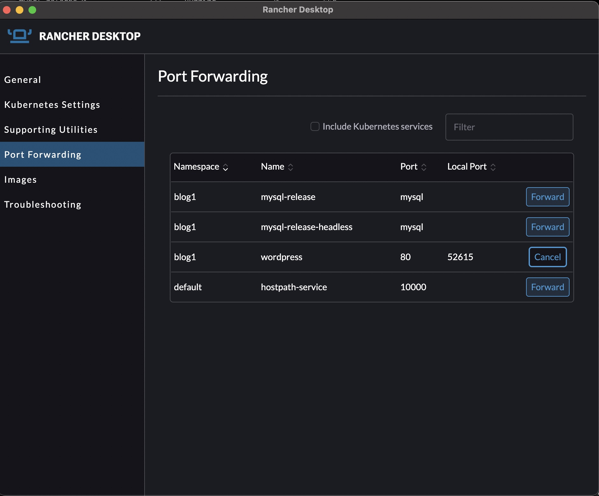Forward the mysql-release-headless service port
This screenshot has width=599, height=496.
[x=547, y=227]
